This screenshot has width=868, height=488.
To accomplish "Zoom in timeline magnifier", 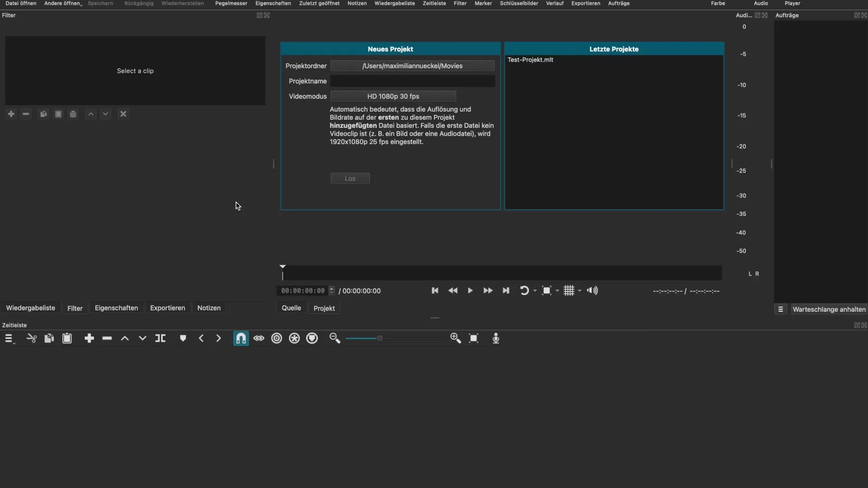I will [x=456, y=338].
